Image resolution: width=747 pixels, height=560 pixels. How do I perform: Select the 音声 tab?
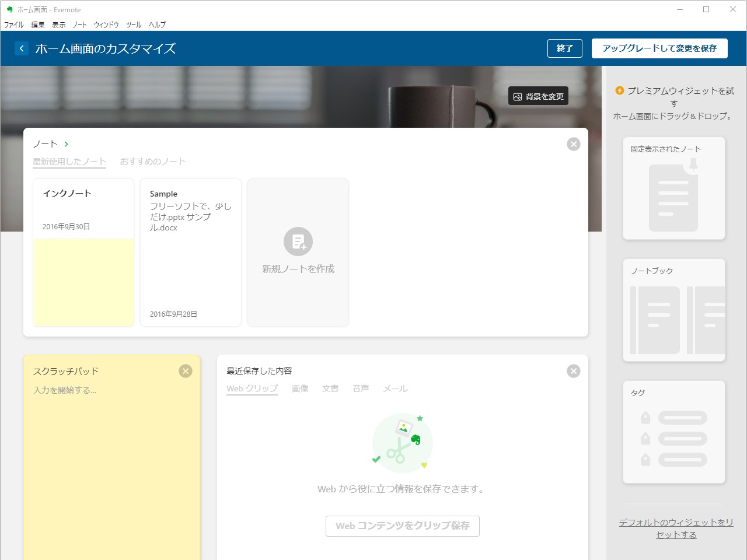361,388
